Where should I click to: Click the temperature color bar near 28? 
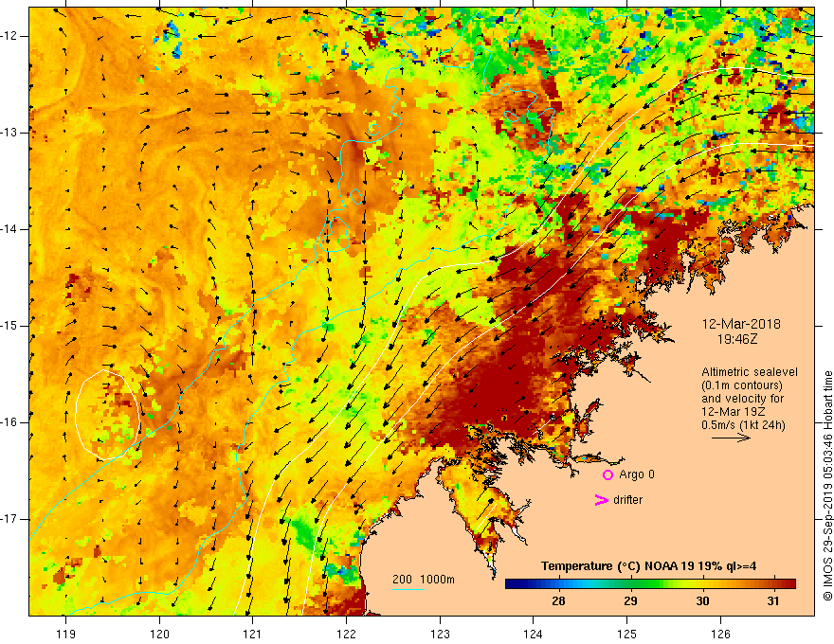pos(558,584)
